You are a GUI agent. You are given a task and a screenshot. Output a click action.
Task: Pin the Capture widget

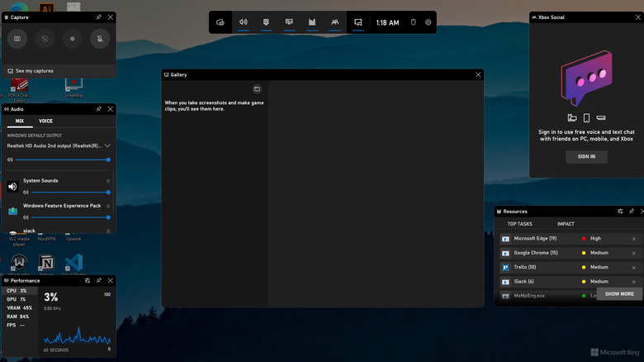click(99, 17)
